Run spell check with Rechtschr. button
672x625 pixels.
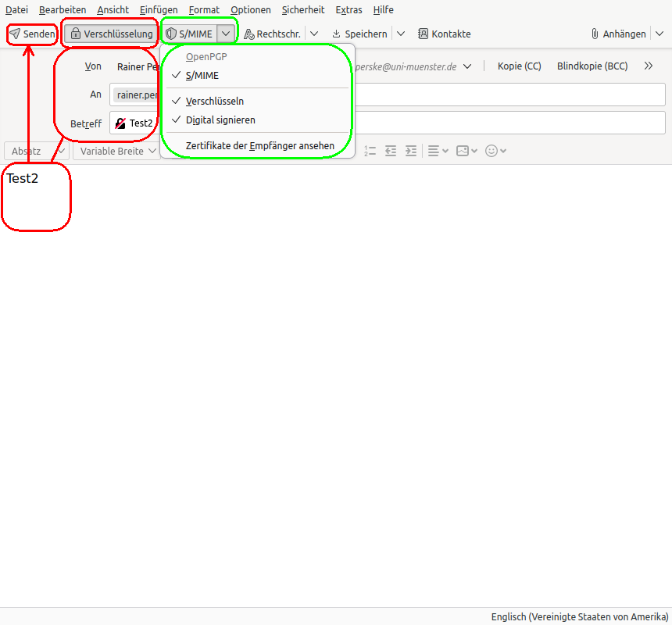pos(272,34)
